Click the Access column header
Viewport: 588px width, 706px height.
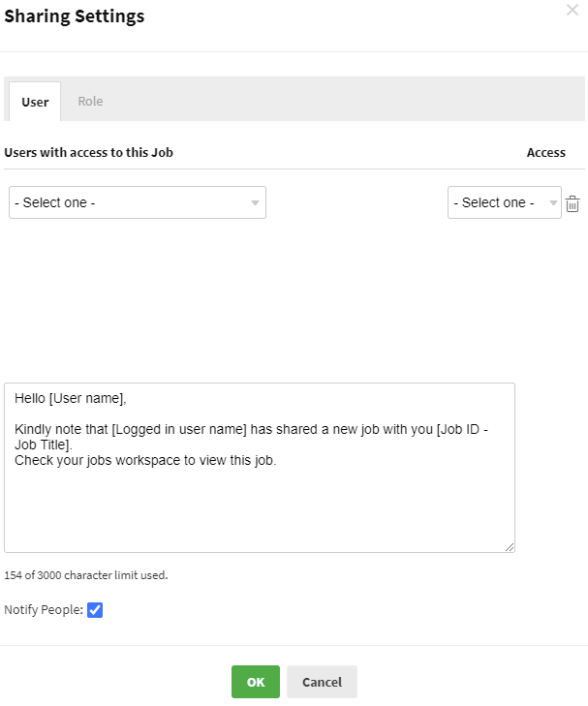[x=545, y=152]
